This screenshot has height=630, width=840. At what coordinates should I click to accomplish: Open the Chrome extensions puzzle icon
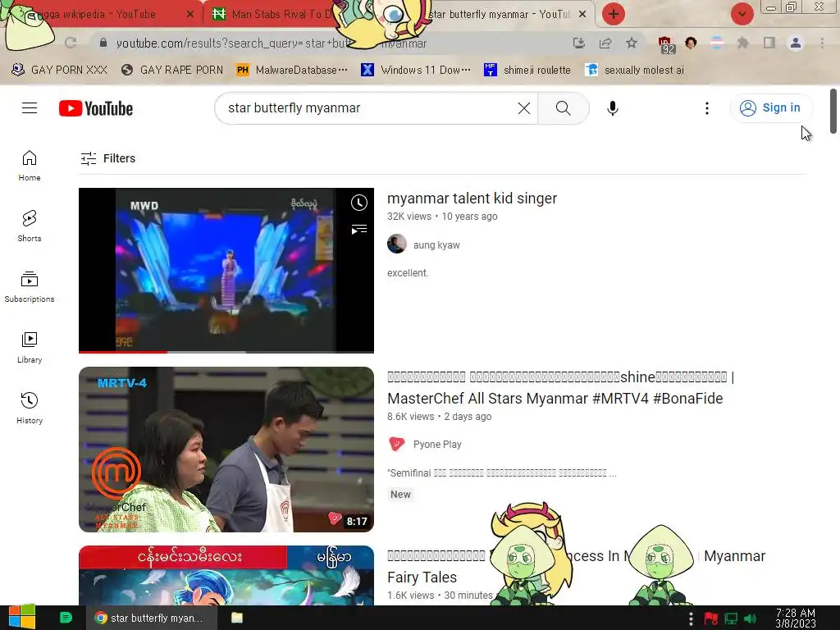tap(742, 43)
